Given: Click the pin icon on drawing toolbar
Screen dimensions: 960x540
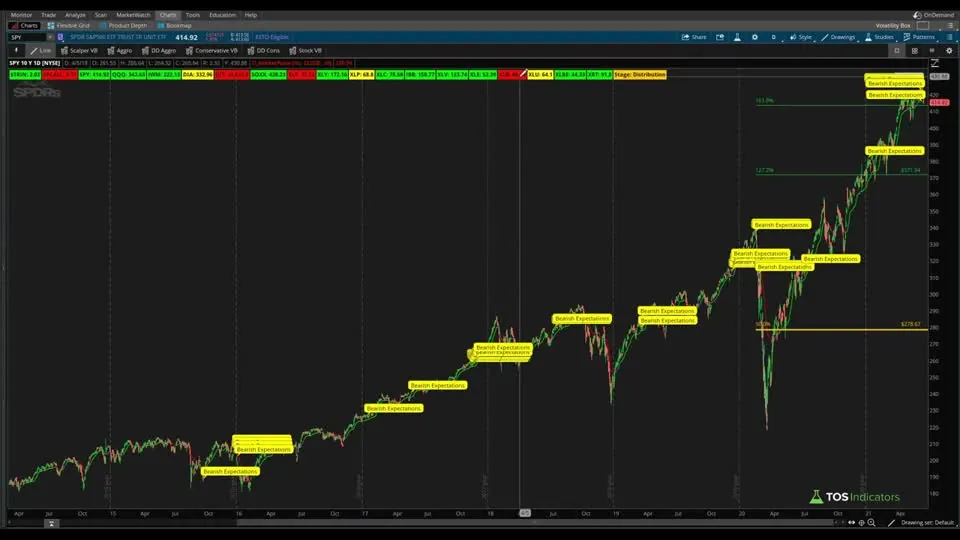Looking at the screenshot, I should point(17,51).
